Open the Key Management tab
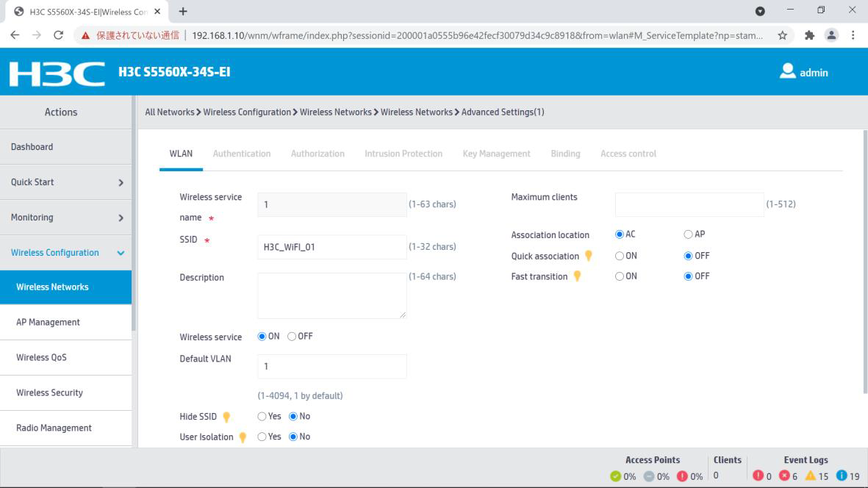868x488 pixels. click(x=496, y=154)
